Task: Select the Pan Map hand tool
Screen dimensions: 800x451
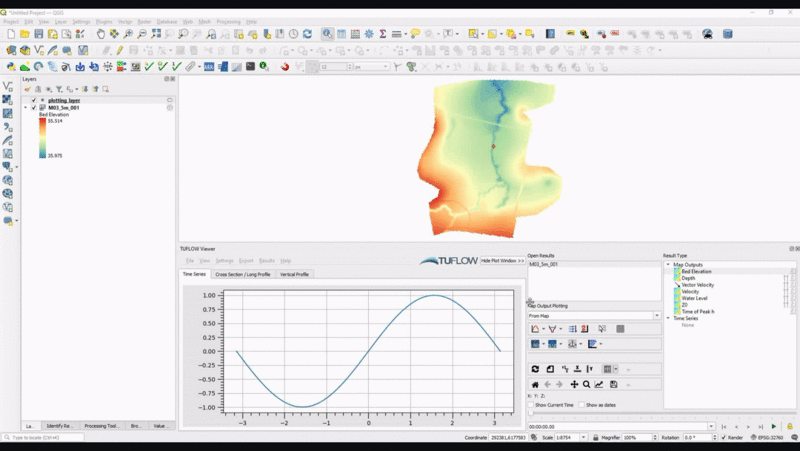Action: click(x=101, y=34)
